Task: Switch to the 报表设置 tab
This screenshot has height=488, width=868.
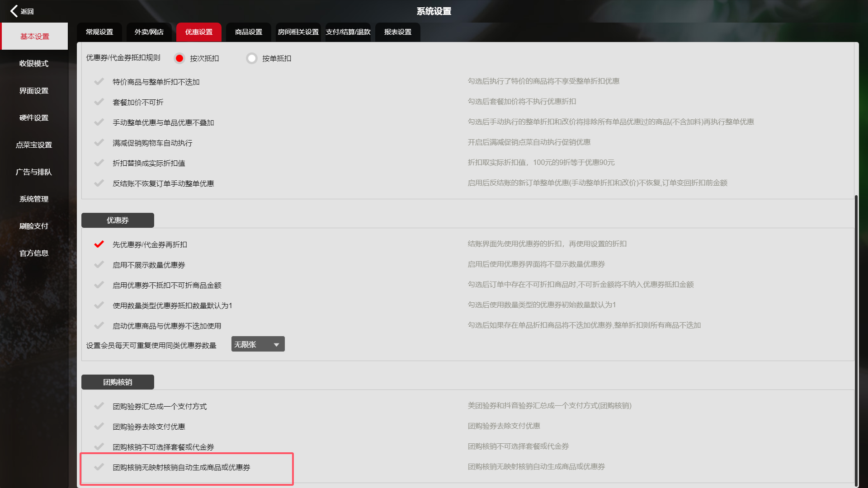Action: (x=397, y=32)
